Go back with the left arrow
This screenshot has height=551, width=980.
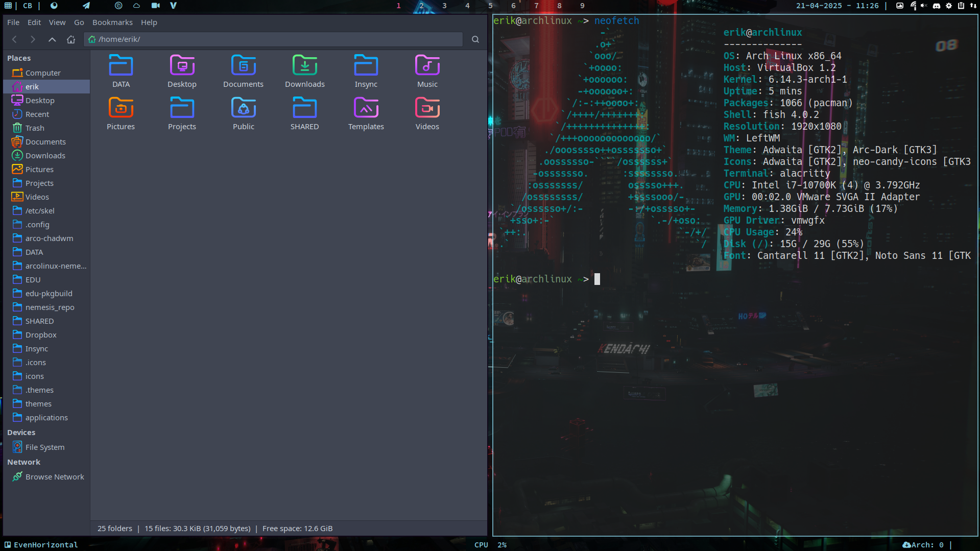coord(14,39)
